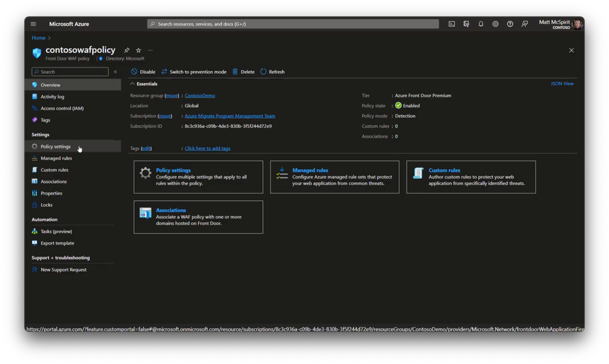Click the global search resources box

293,24
